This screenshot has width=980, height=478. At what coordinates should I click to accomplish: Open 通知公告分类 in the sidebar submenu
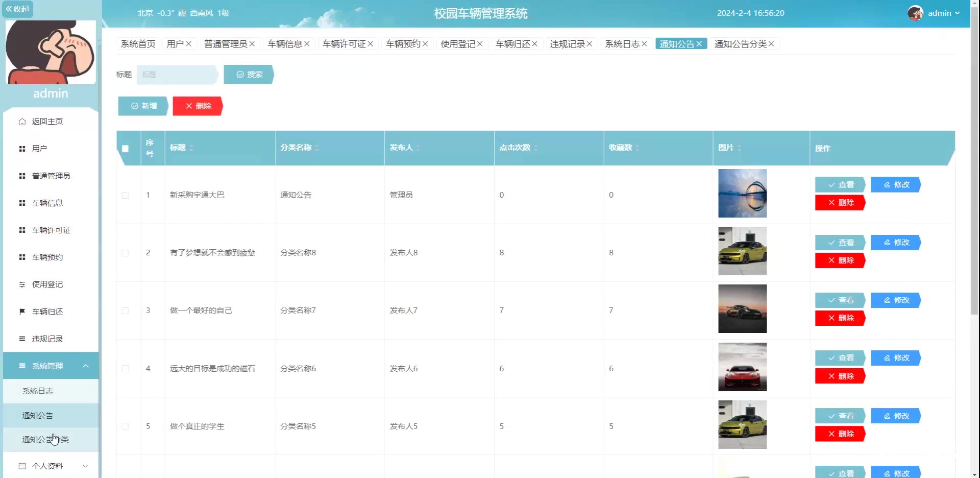click(45, 440)
